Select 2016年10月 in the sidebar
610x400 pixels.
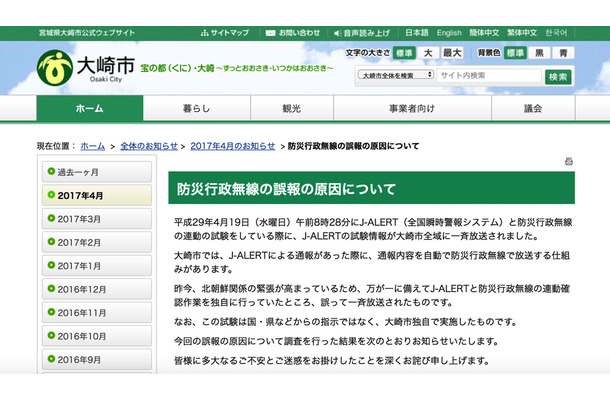click(x=97, y=336)
